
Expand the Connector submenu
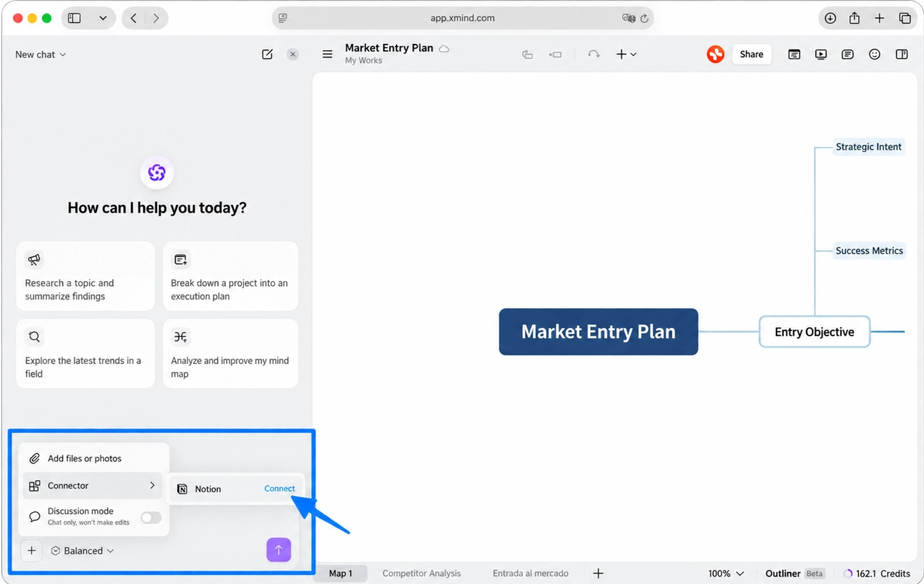tap(94, 485)
